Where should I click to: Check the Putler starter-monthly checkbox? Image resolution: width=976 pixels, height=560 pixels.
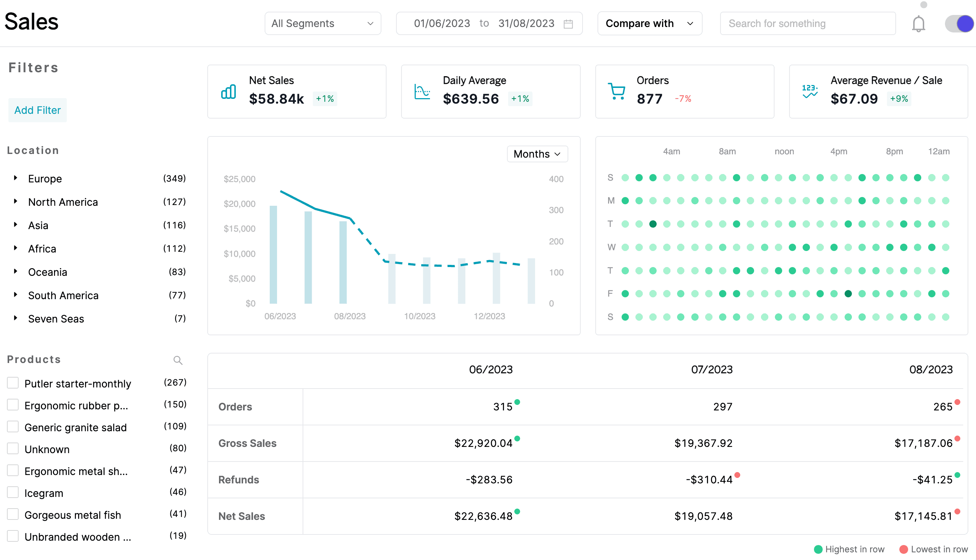pyautogui.click(x=11, y=382)
